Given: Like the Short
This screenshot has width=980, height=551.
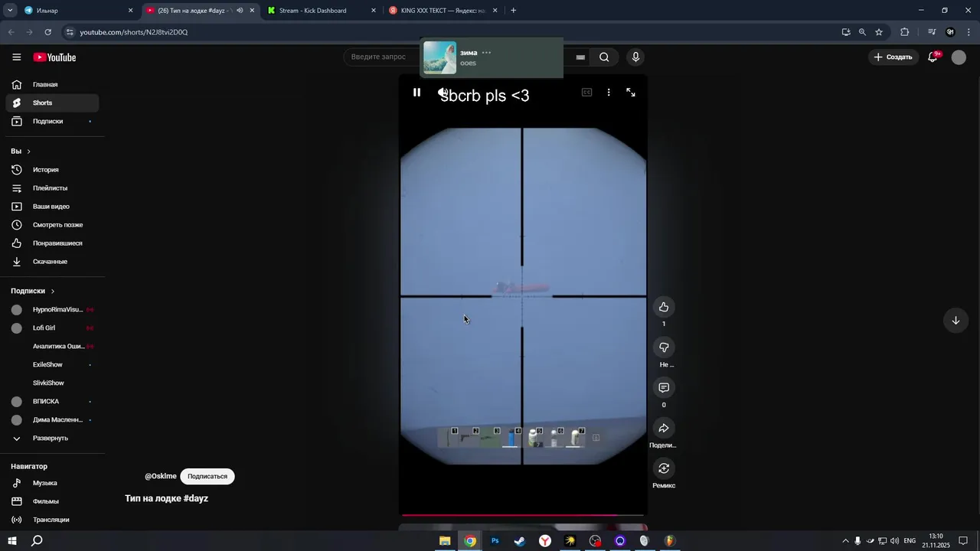Looking at the screenshot, I should coord(664,308).
